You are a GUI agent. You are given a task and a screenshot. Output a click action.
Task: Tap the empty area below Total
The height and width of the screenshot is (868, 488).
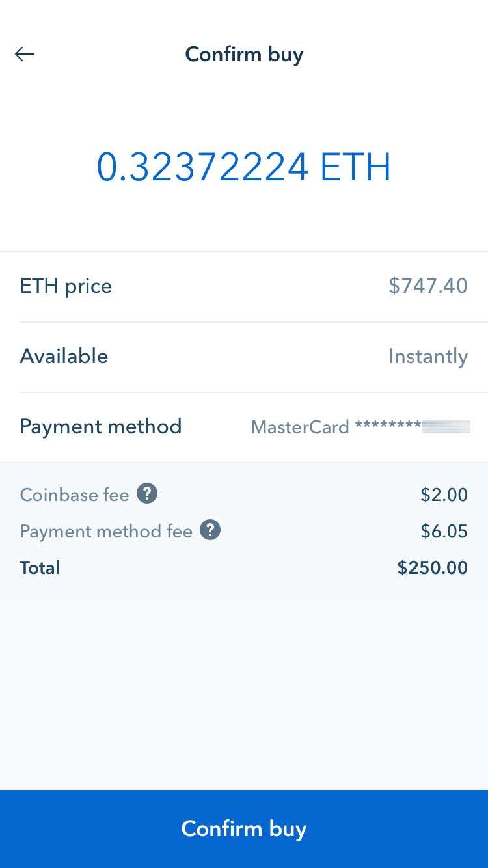[244, 683]
